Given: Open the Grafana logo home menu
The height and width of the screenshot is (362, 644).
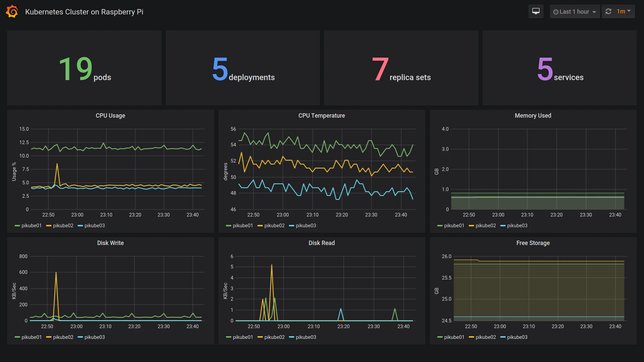Looking at the screenshot, I should (x=12, y=12).
